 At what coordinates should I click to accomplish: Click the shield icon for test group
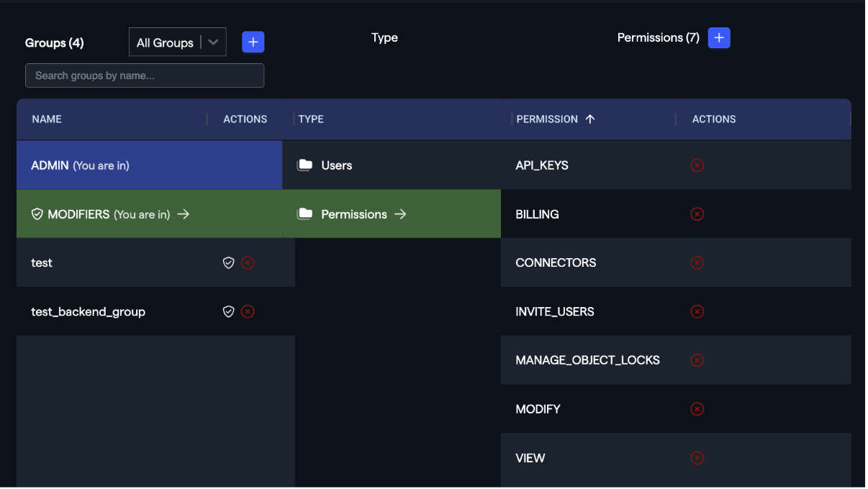click(x=228, y=263)
